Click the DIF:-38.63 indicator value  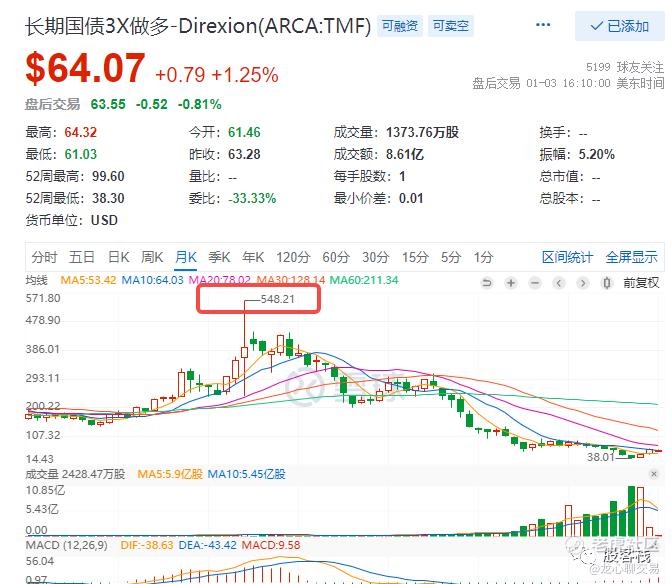coord(147,545)
